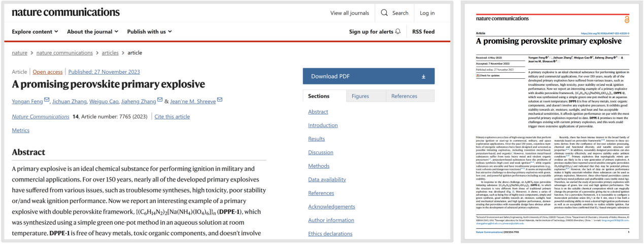Click the envelope icon next to Yongan Feng
644x244 pixels.
point(47,100)
